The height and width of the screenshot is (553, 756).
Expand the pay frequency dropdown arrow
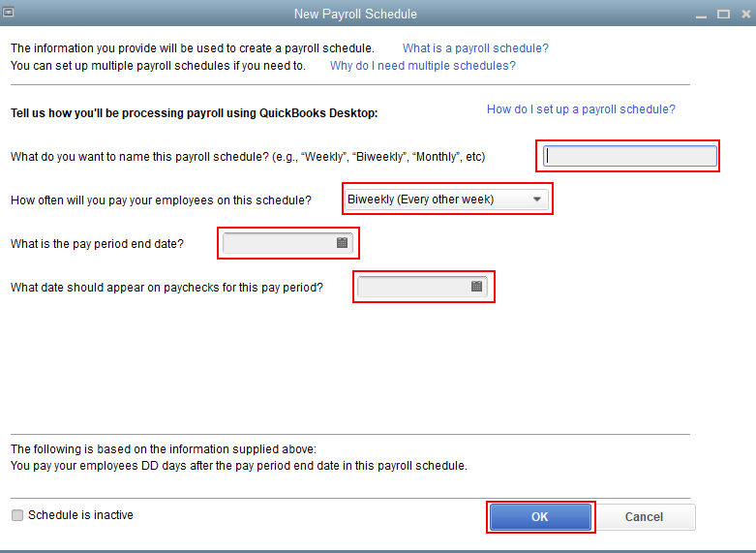pyautogui.click(x=537, y=200)
